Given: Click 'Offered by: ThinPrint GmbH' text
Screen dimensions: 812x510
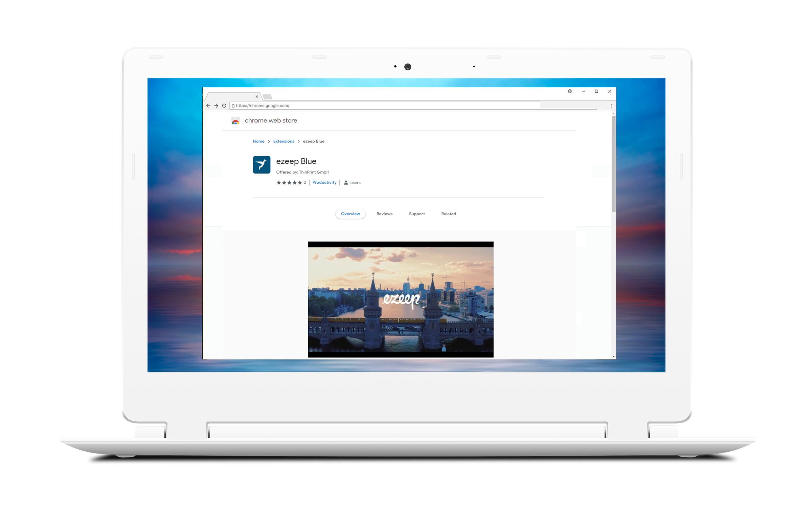Looking at the screenshot, I should pos(302,172).
